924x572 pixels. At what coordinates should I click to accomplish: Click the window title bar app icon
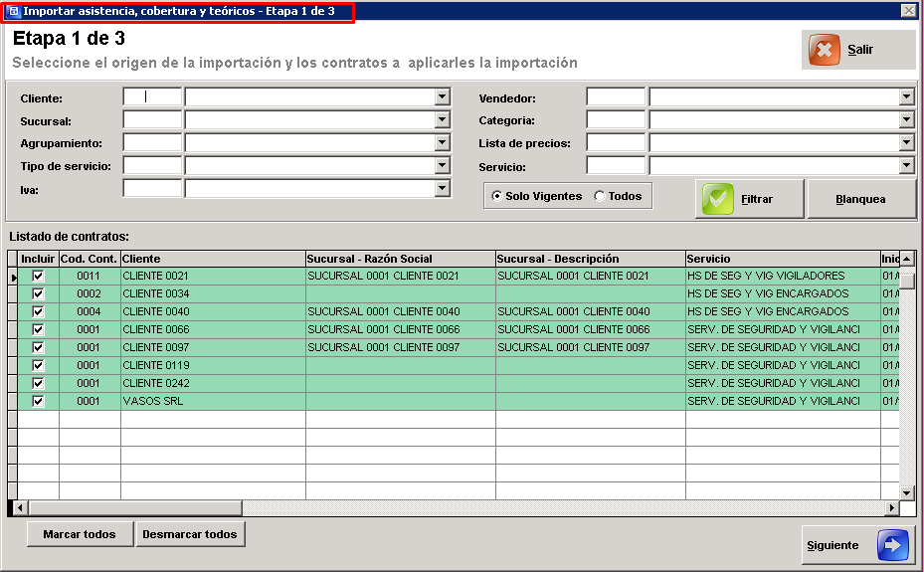(x=14, y=11)
